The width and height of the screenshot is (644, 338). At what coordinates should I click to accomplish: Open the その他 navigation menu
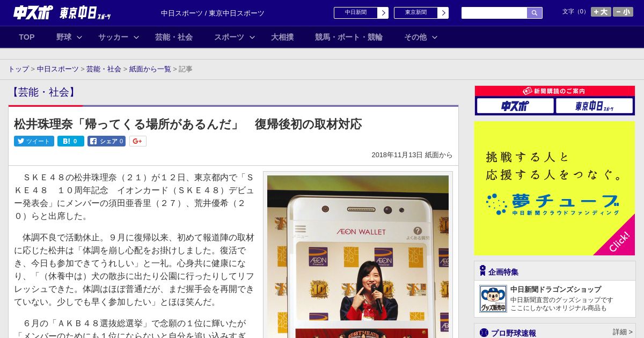click(415, 37)
